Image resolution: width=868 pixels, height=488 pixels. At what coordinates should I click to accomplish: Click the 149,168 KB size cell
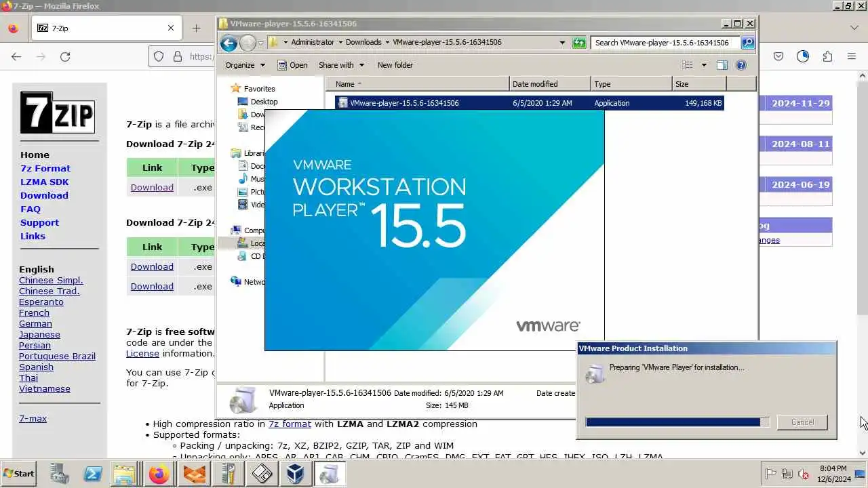coord(703,103)
